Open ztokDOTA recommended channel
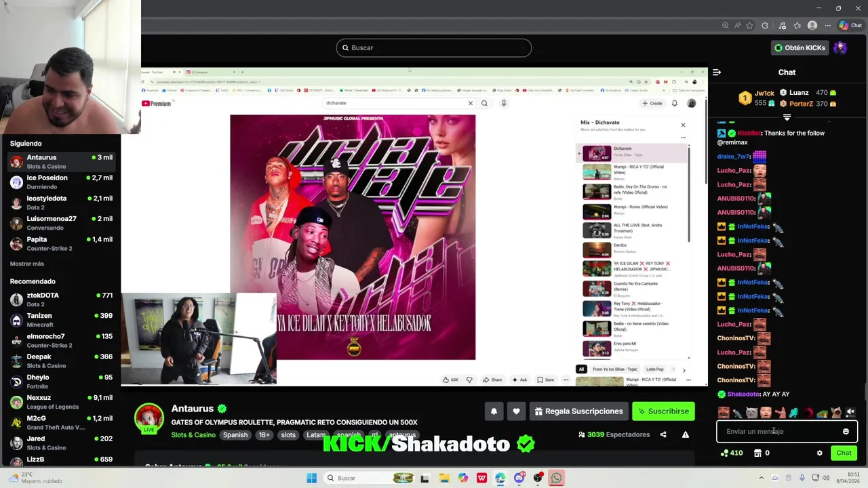Screen dimensions: 868x488 60,299
